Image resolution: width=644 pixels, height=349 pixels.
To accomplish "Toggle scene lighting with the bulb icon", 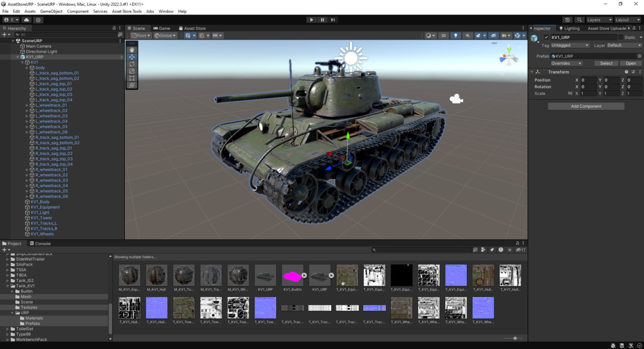I will point(455,35).
